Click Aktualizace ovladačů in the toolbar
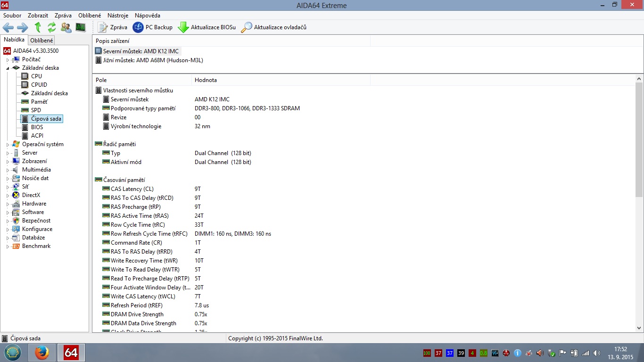The height and width of the screenshot is (362, 644). (273, 27)
